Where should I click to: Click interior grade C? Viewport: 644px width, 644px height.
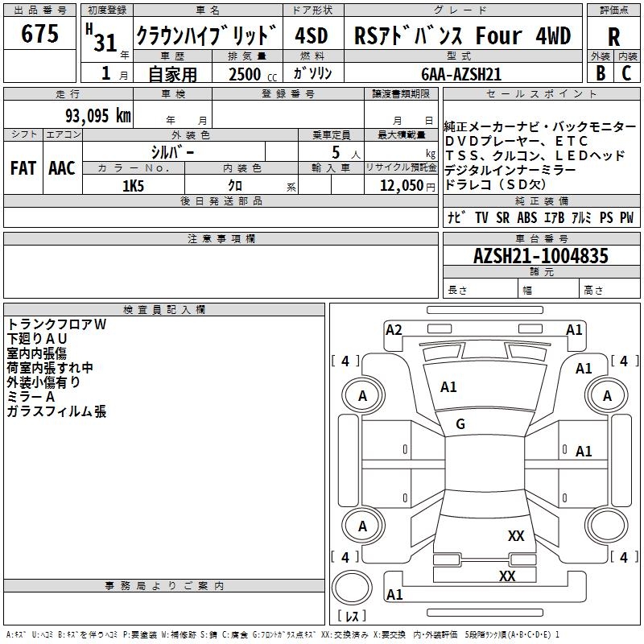coord(626,73)
